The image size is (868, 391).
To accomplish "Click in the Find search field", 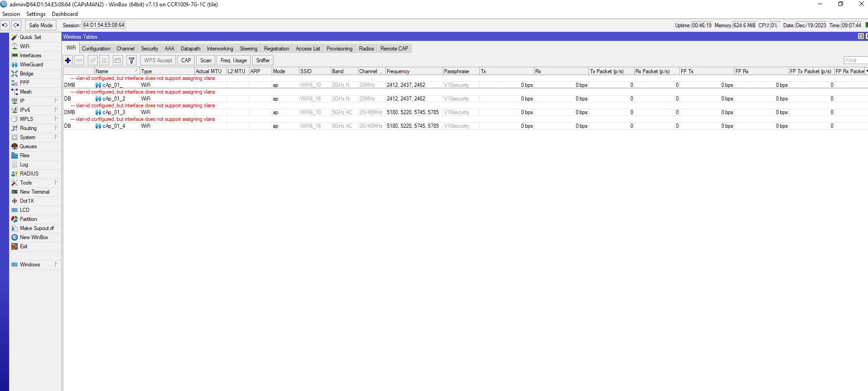I will [856, 60].
